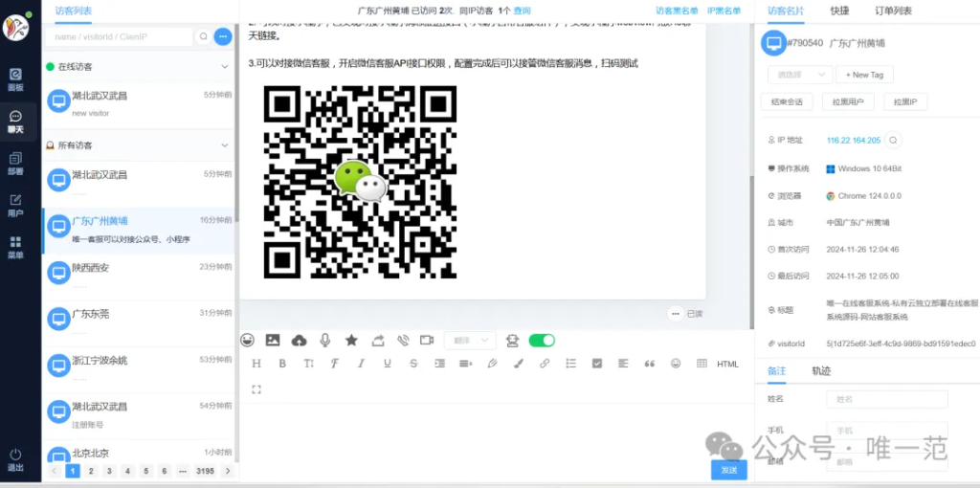Pick background color with the brush icon
The height and width of the screenshot is (488, 980).
(x=518, y=363)
